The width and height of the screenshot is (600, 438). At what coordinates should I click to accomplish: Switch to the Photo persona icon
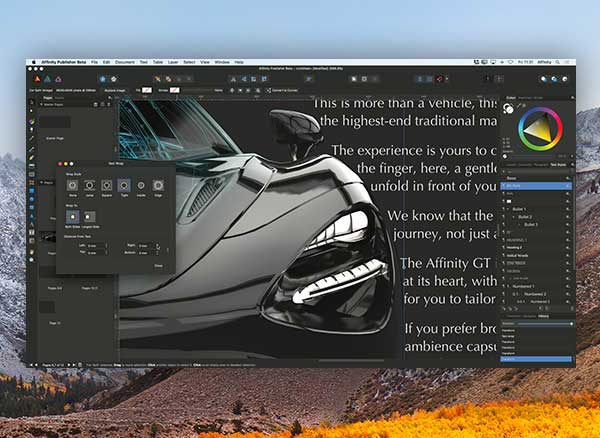(x=58, y=79)
